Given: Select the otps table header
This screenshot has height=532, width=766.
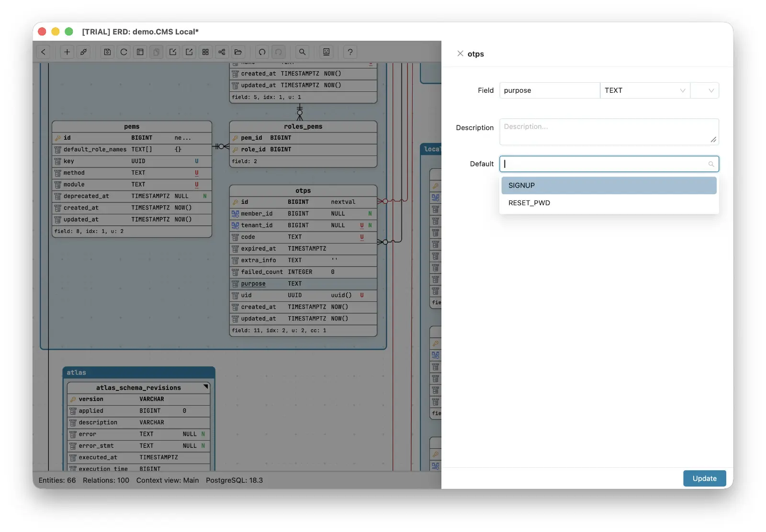Looking at the screenshot, I should [303, 190].
